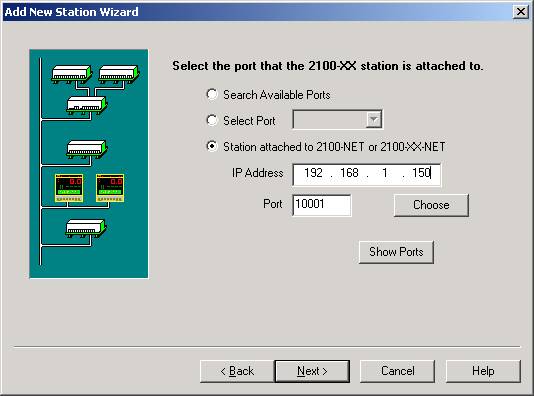The height and width of the screenshot is (396, 534).
Task: Click the left red-display meter station icon
Action: coord(69,188)
